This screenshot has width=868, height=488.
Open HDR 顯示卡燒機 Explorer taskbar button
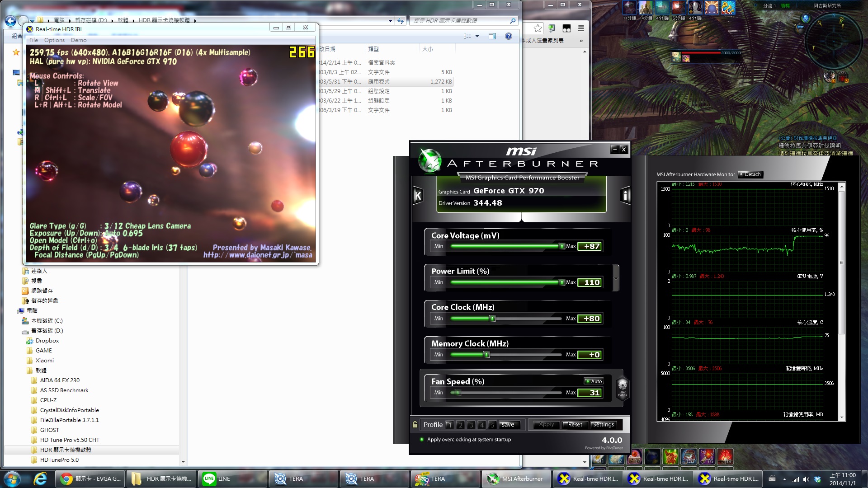coord(161,479)
